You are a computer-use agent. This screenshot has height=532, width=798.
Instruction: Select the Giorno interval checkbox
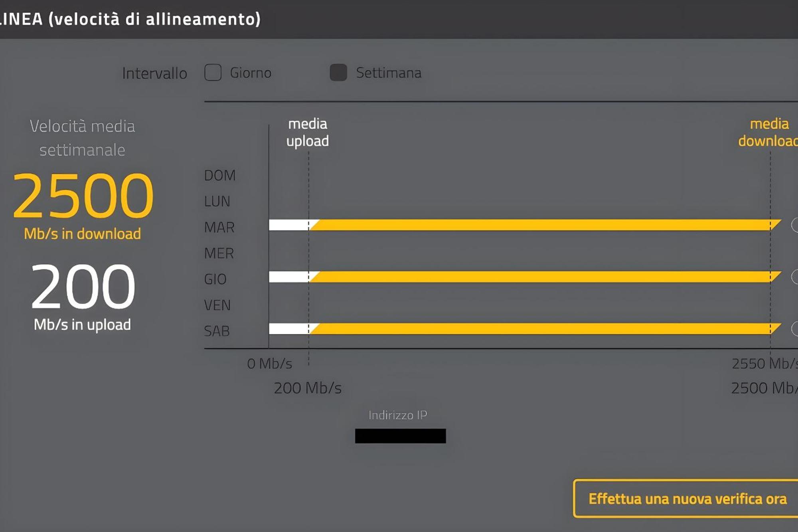(x=213, y=73)
